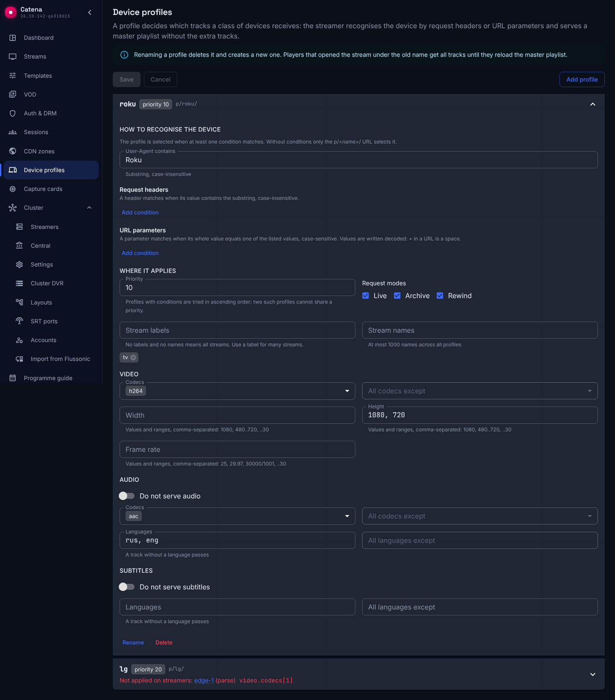Click the CDN zones globe icon

pyautogui.click(x=13, y=151)
